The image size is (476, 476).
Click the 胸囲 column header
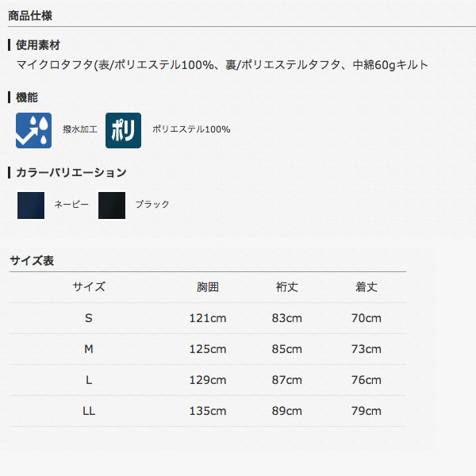208,287
